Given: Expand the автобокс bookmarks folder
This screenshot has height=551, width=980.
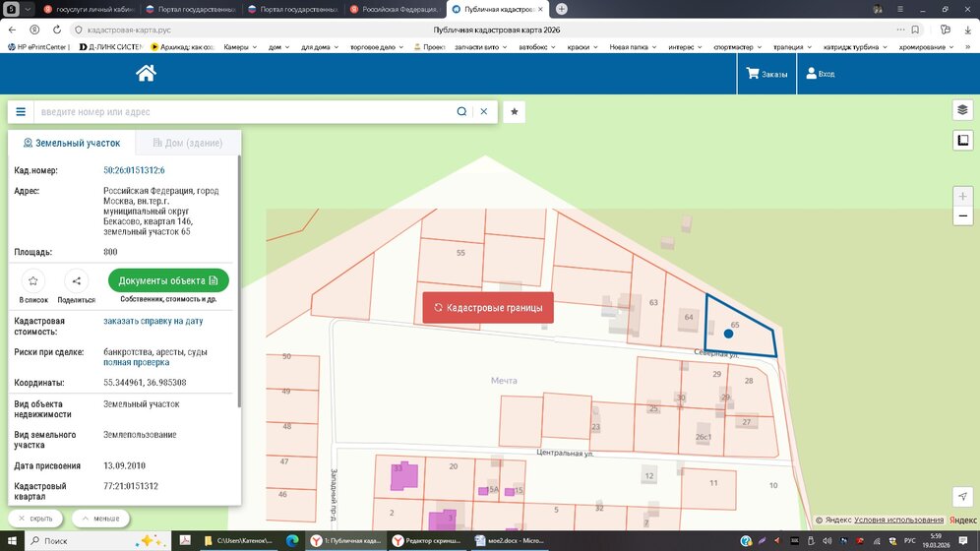Looking at the screenshot, I should pyautogui.click(x=536, y=47).
